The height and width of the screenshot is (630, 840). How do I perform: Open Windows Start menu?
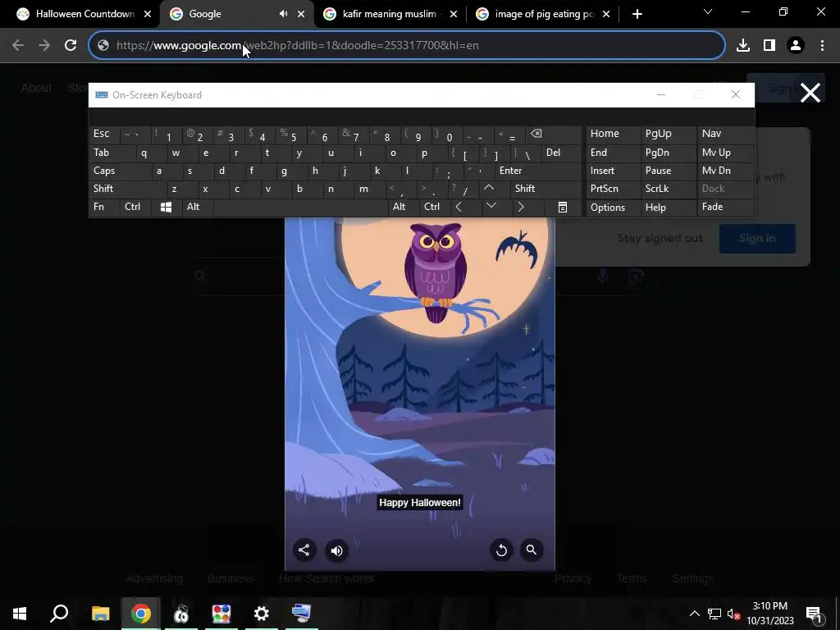tap(20, 614)
